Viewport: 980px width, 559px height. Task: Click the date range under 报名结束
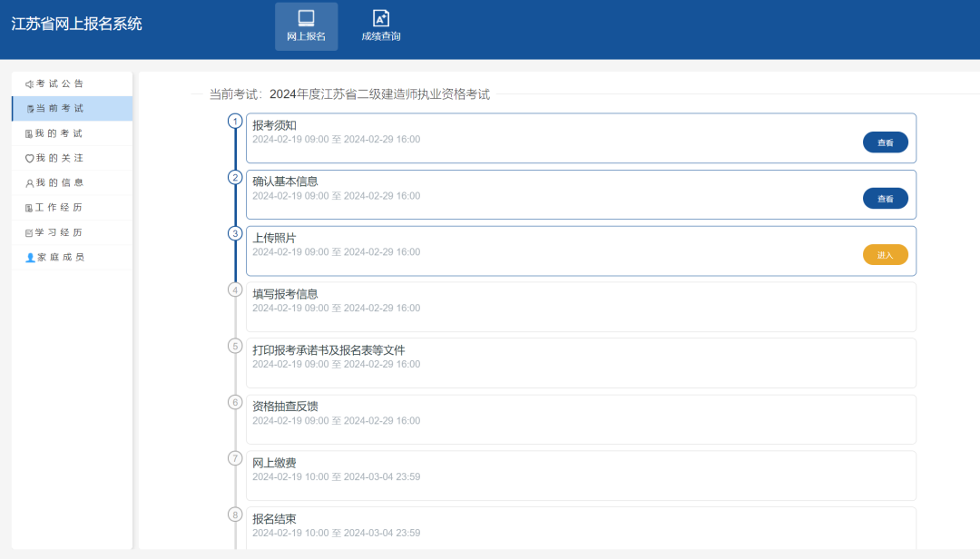click(x=337, y=534)
